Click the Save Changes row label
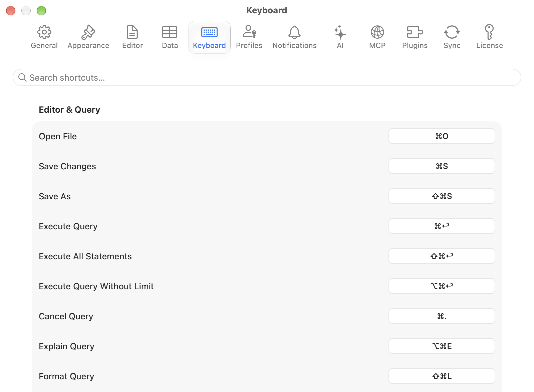 click(67, 166)
